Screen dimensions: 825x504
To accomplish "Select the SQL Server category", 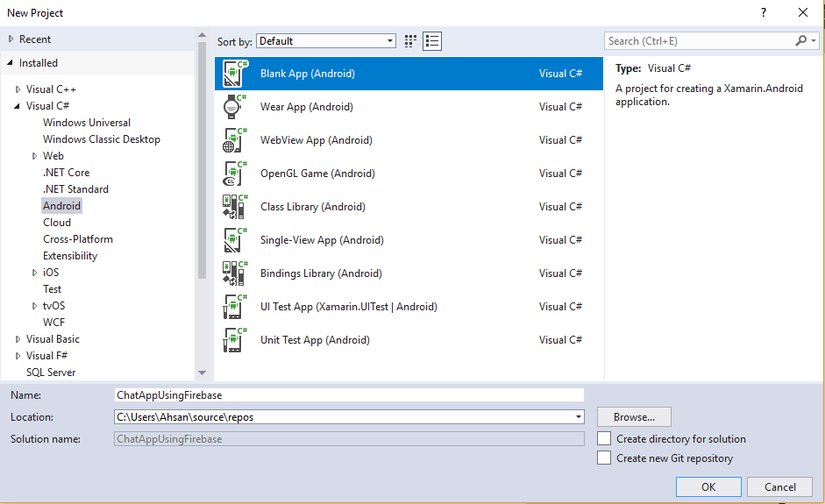I will 51,373.
